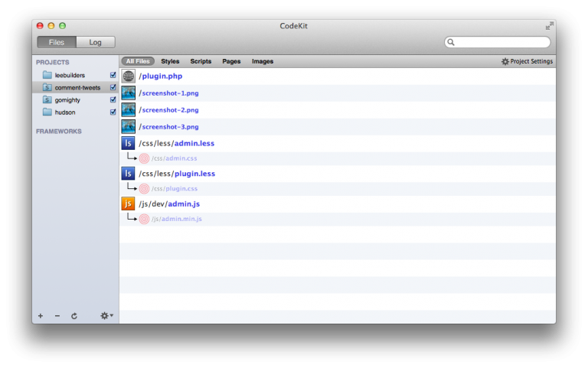Viewport: 588px width, 368px height.
Task: Toggle the gomighty project checkbox
Action: coord(113,99)
